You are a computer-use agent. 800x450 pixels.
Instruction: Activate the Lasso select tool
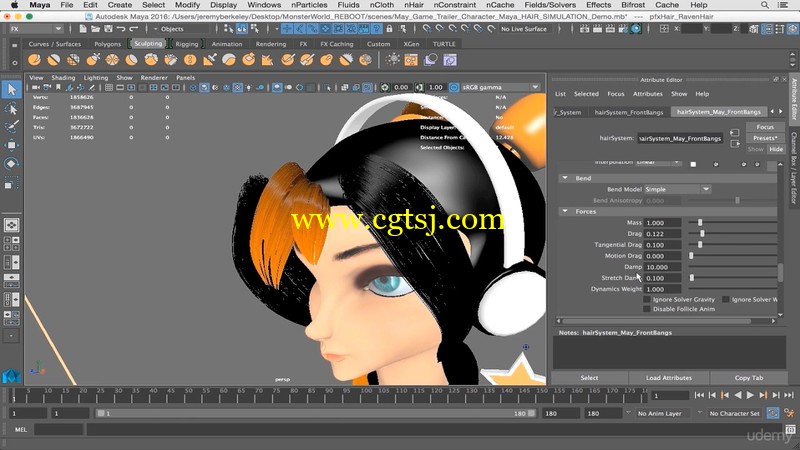point(11,109)
